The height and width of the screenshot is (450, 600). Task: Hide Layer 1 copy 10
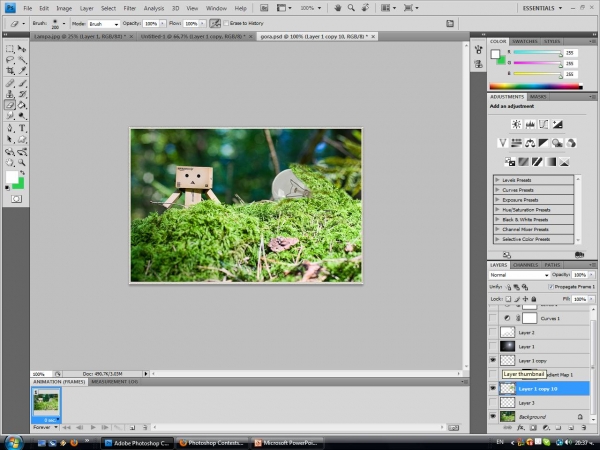(493, 388)
